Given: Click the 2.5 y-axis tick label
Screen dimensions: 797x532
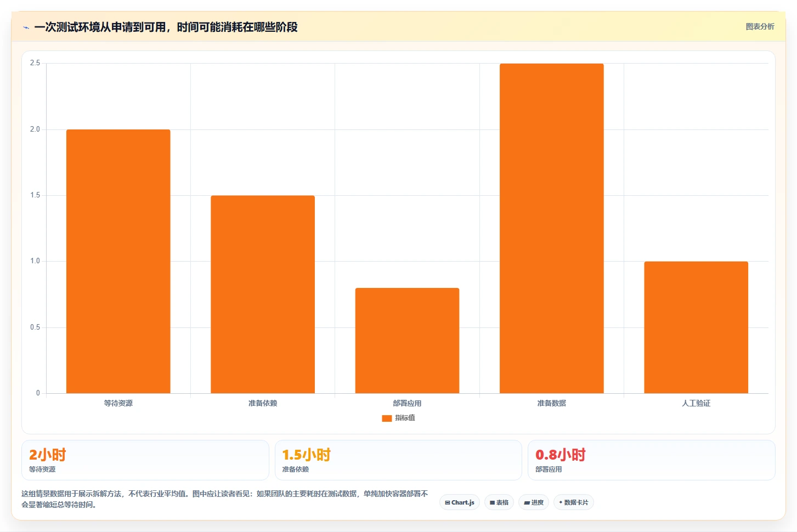Looking at the screenshot, I should (x=35, y=63).
